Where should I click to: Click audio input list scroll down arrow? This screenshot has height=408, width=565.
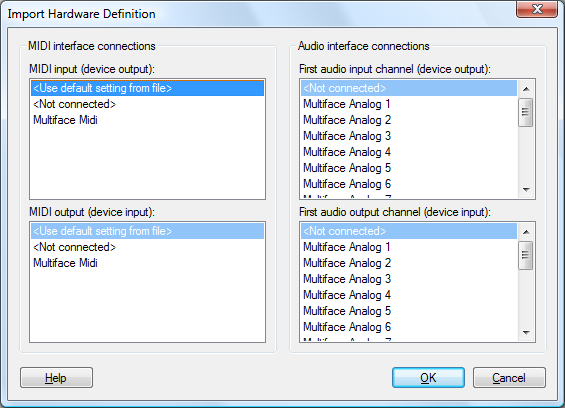point(526,190)
